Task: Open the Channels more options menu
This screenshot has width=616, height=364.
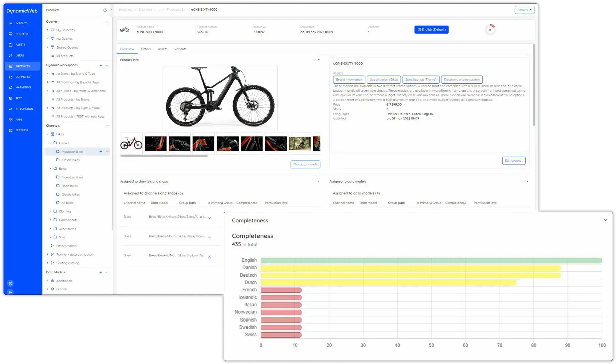Action: (x=107, y=126)
